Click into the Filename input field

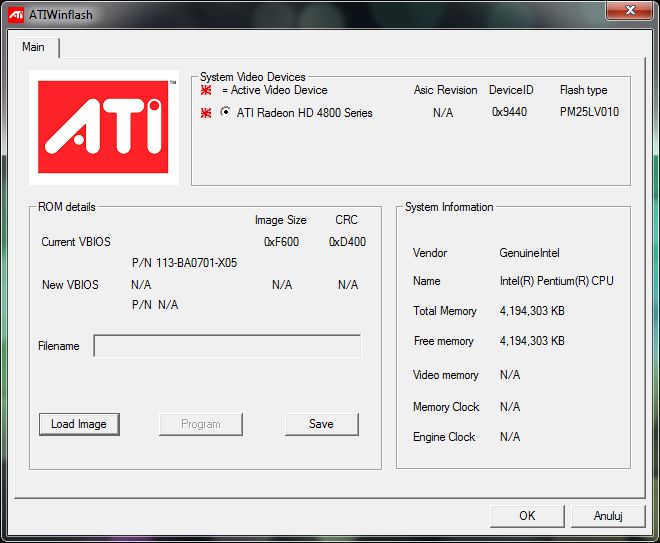point(227,346)
